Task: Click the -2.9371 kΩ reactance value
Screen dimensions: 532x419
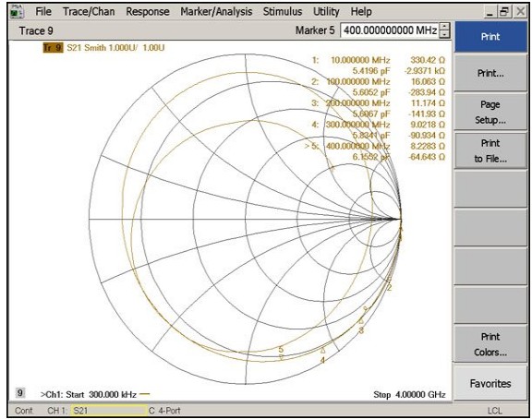Action: tap(425, 71)
